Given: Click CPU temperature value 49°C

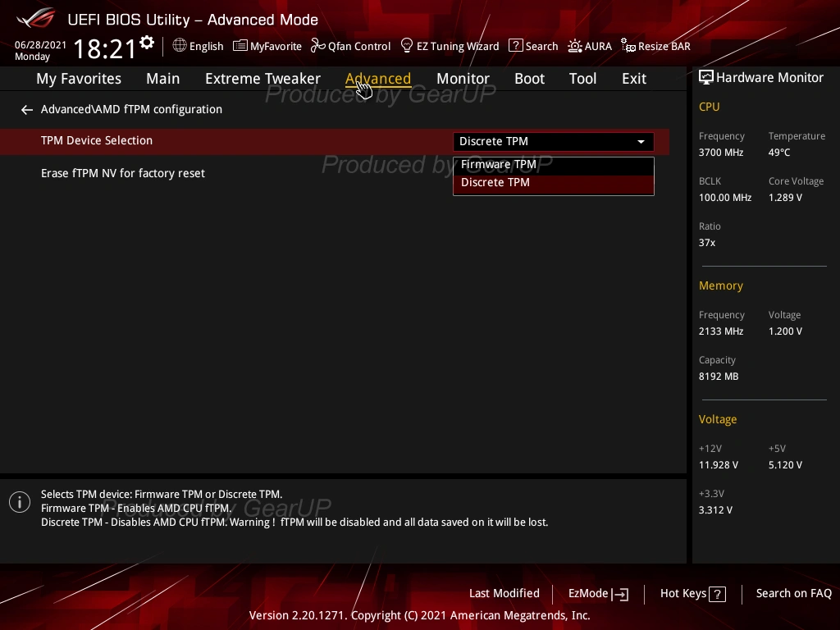Looking at the screenshot, I should [x=779, y=153].
